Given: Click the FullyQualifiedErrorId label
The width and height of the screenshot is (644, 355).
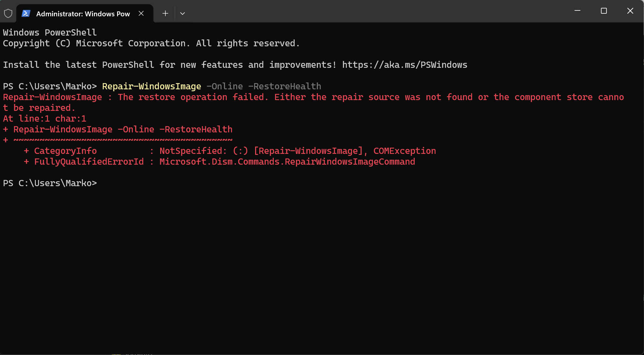Looking at the screenshot, I should pos(89,162).
